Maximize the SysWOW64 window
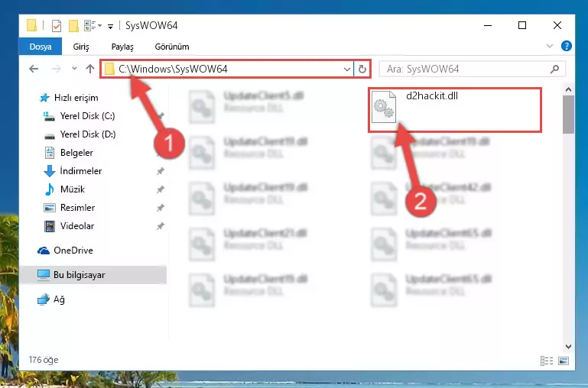The height and width of the screenshot is (388, 588). (x=522, y=25)
